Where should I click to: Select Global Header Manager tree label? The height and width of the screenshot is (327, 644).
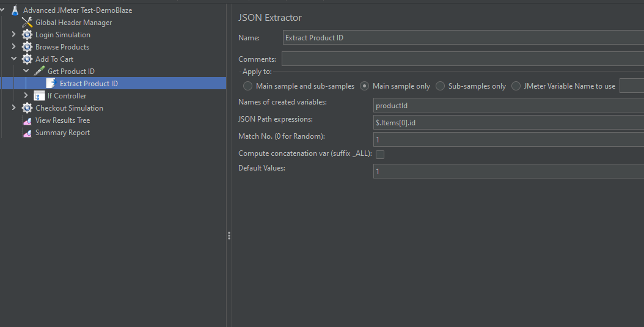73,23
